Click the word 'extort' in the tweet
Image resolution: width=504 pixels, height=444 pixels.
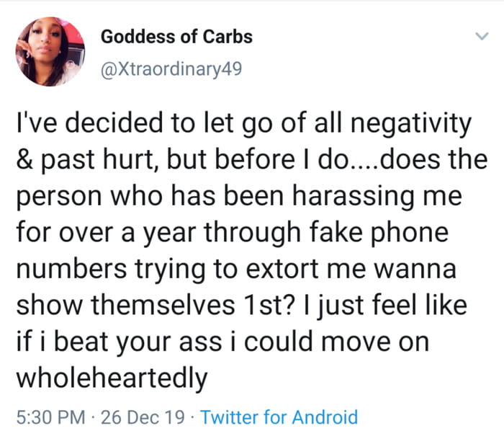pyautogui.click(x=282, y=270)
